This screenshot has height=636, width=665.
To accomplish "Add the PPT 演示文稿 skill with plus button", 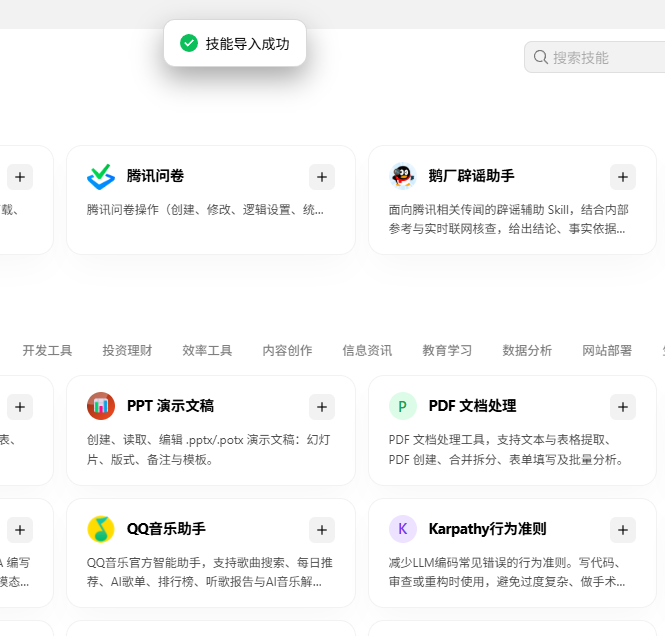I will coord(322,407).
